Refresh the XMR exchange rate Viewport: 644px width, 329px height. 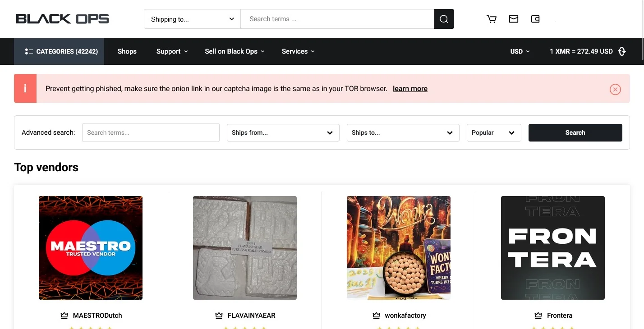coord(622,51)
